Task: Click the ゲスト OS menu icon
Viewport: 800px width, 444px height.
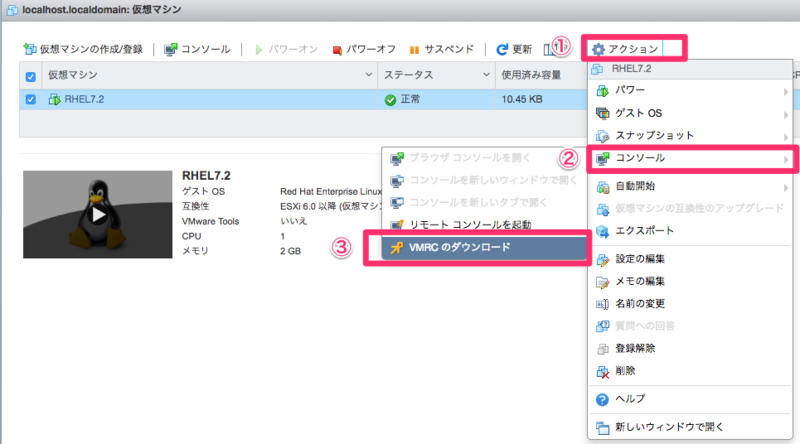Action: pos(602,113)
